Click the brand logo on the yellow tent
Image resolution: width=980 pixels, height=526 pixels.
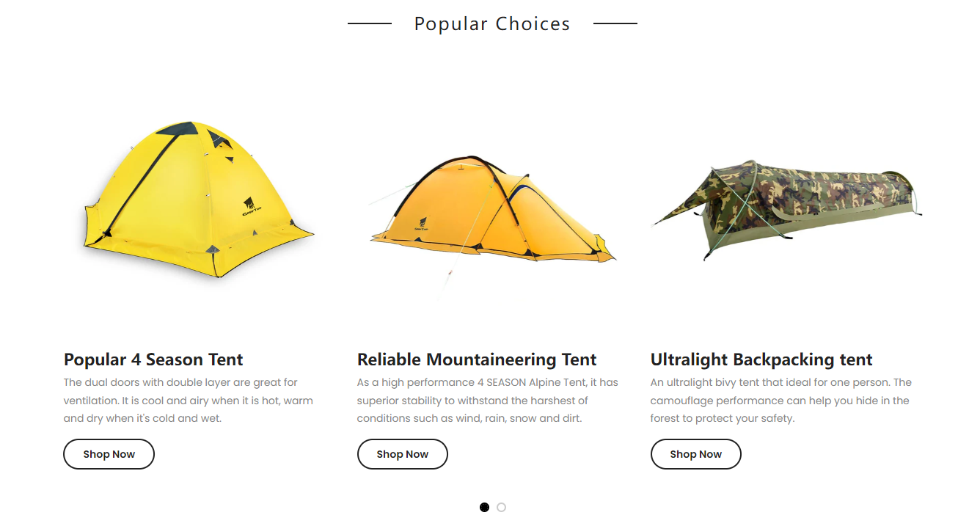point(251,205)
